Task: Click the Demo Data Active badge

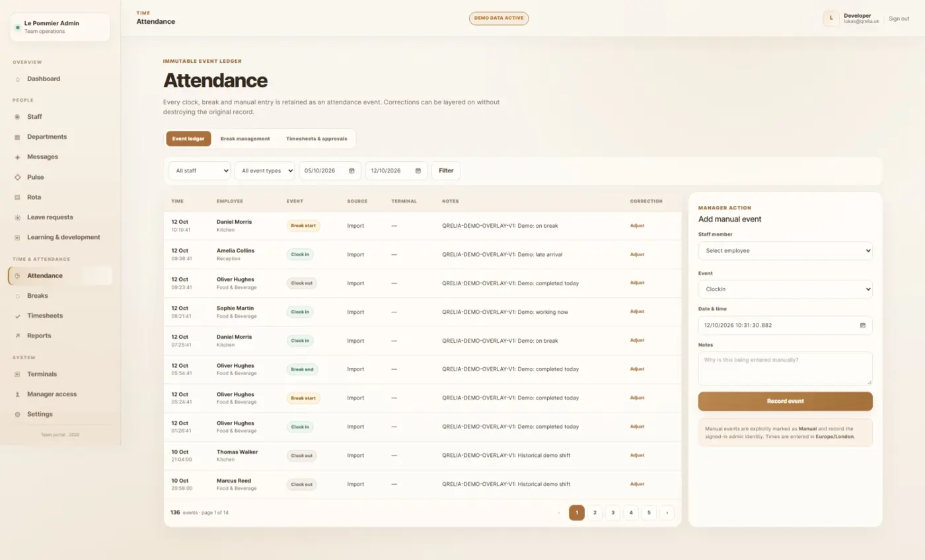Action: pyautogui.click(x=499, y=18)
